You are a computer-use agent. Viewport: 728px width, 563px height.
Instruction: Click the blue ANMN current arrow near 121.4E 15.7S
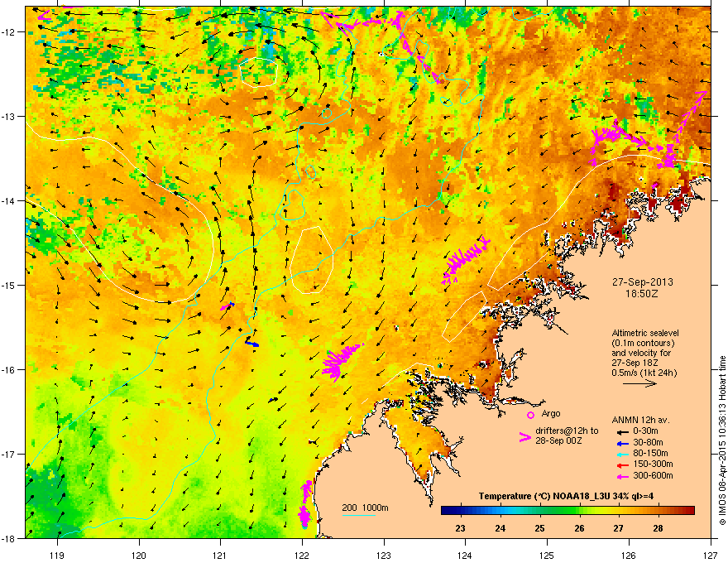[252, 344]
